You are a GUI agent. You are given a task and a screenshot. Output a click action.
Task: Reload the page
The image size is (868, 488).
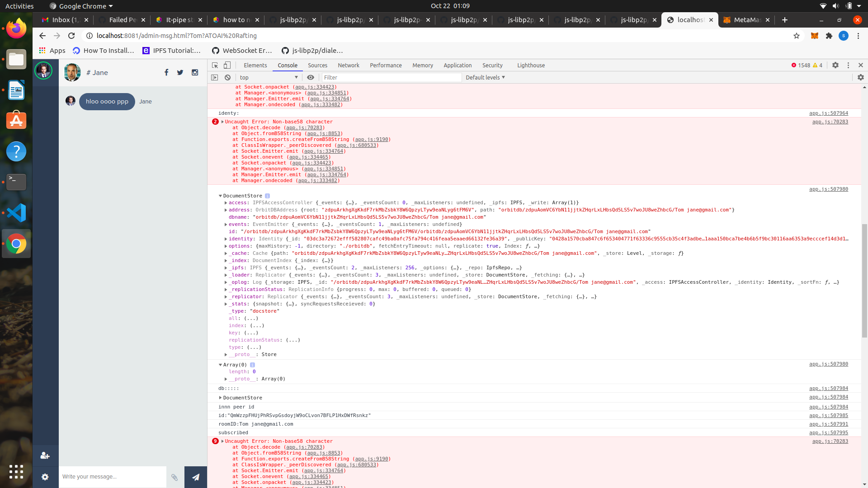[x=71, y=36]
